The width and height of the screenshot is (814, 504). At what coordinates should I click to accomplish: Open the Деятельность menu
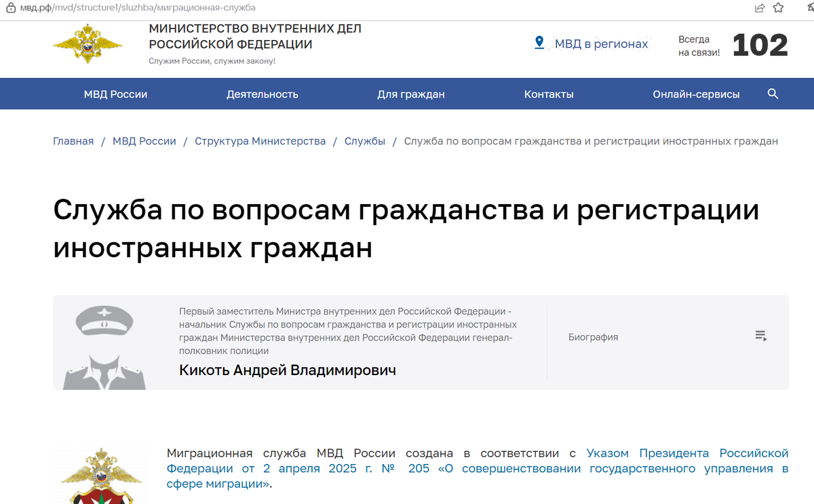263,94
